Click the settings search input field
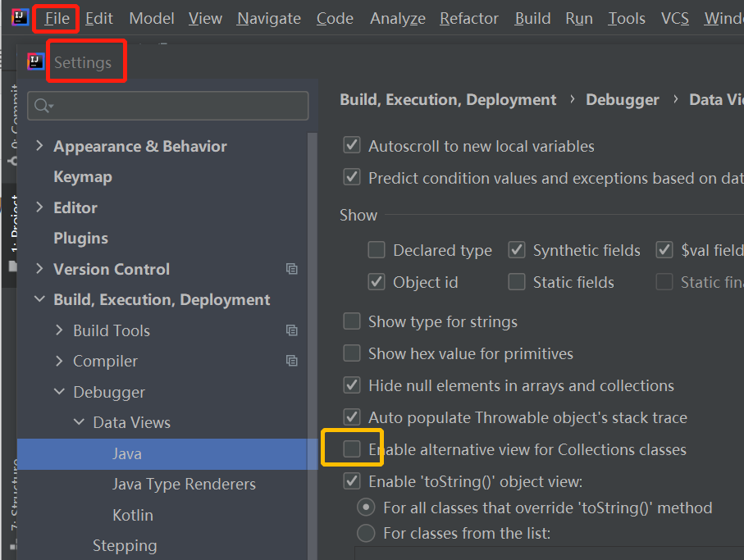Image resolution: width=744 pixels, height=560 pixels. pos(176,107)
